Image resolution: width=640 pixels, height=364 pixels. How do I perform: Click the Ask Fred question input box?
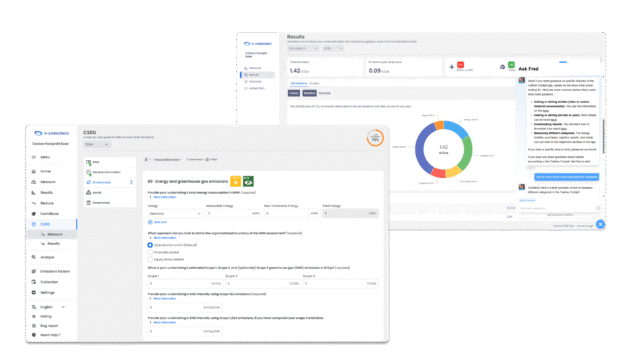(560, 209)
